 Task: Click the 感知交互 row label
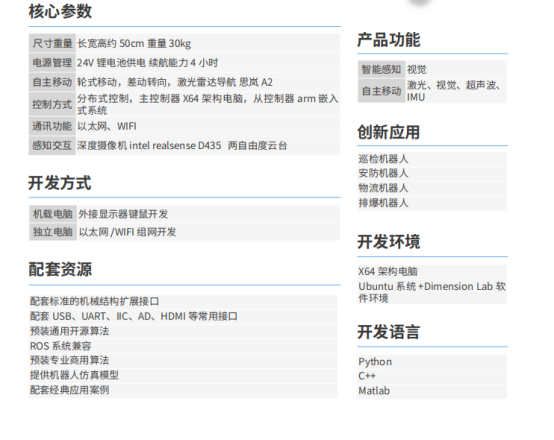tap(52, 145)
